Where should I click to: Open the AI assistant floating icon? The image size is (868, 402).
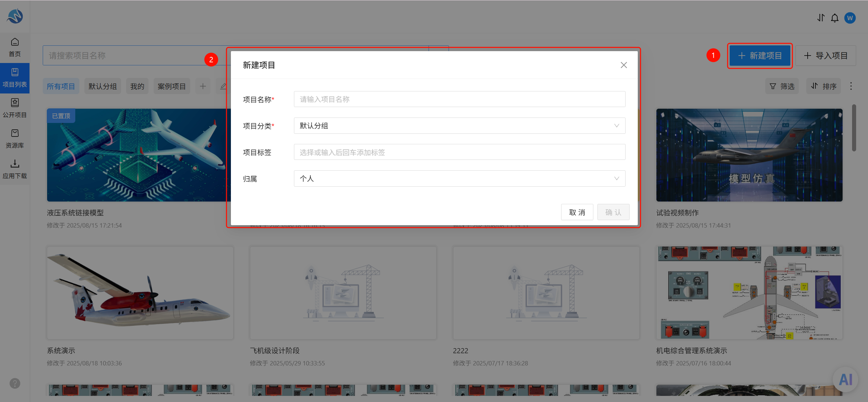(846, 379)
